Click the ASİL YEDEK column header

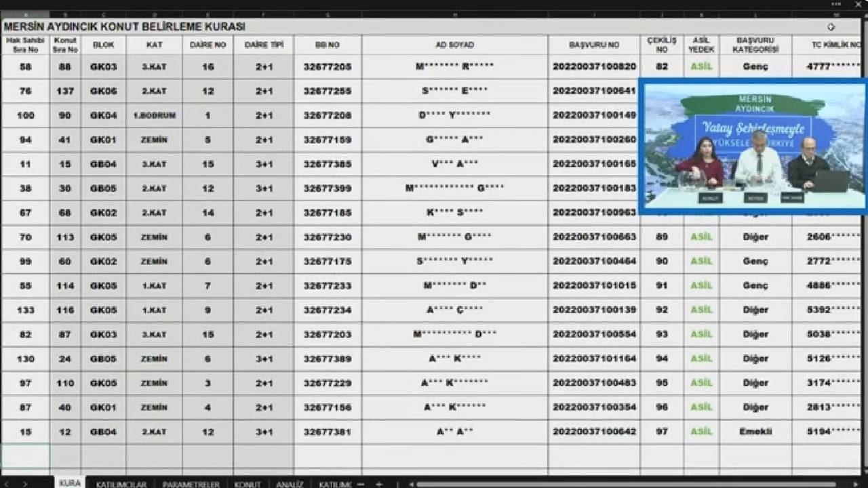(x=701, y=45)
